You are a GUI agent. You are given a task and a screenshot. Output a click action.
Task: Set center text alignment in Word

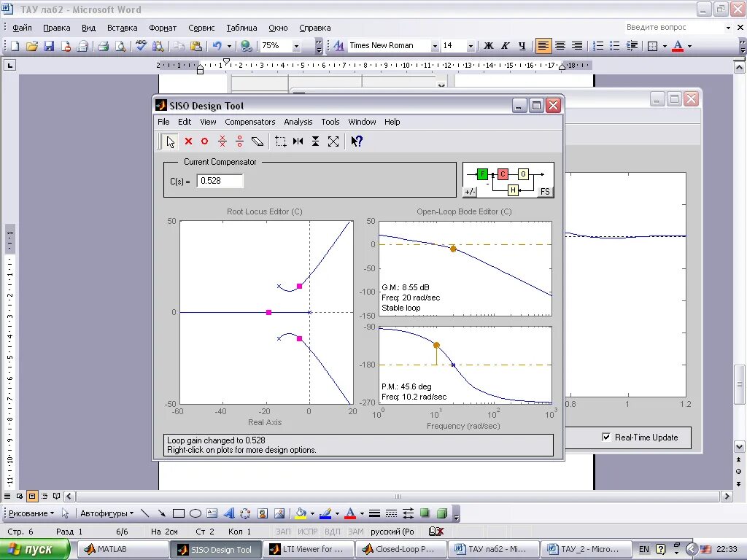[x=560, y=46]
